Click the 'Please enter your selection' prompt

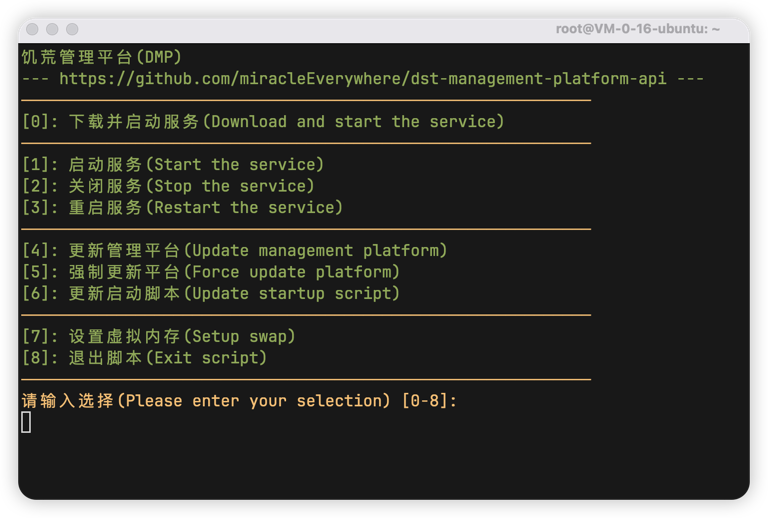(239, 401)
